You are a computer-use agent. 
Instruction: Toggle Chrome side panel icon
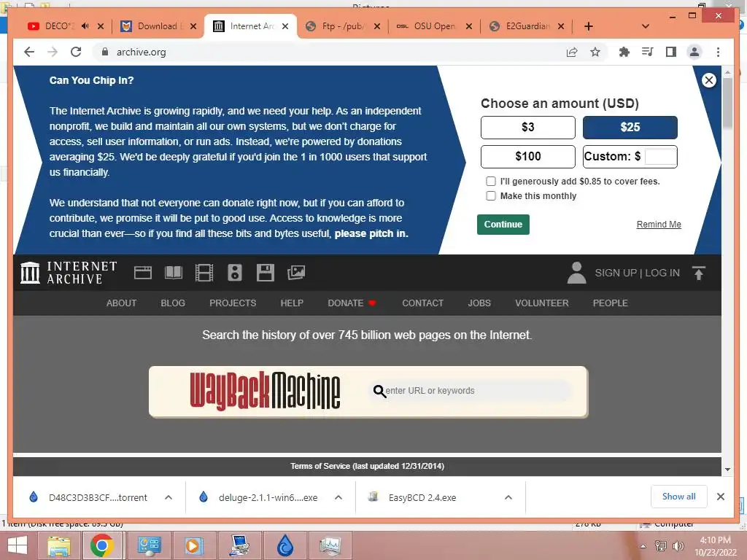(671, 52)
